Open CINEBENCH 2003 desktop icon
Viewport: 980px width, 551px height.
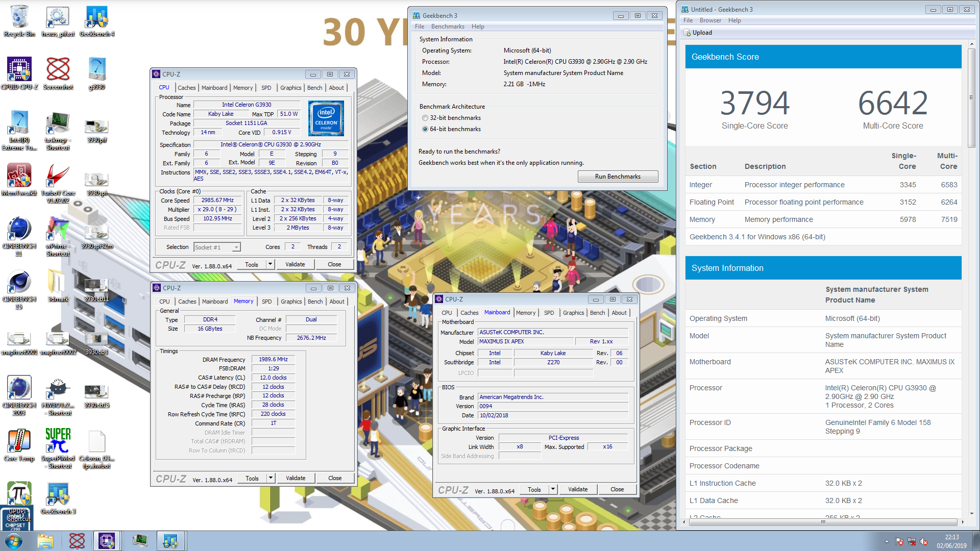[x=19, y=395]
